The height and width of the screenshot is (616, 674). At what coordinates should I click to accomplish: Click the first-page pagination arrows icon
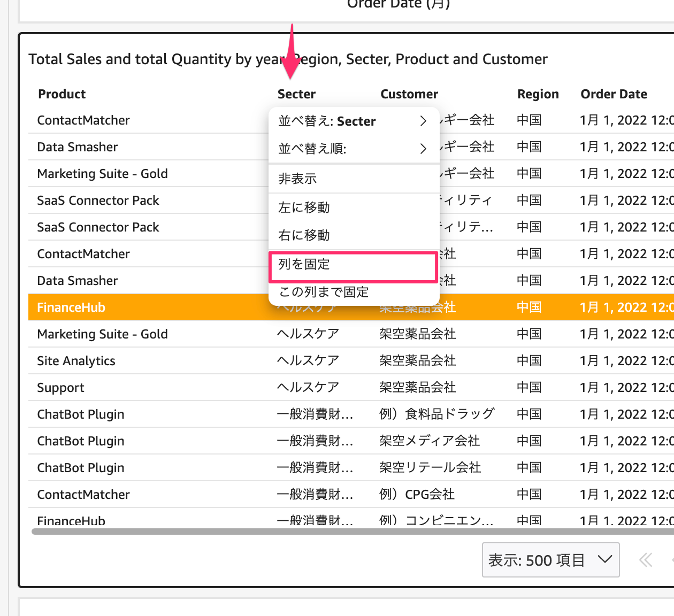click(x=645, y=560)
